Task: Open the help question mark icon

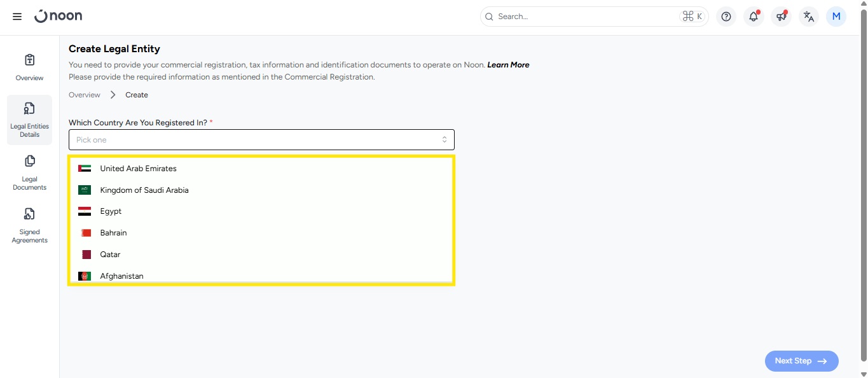Action: 726,17
